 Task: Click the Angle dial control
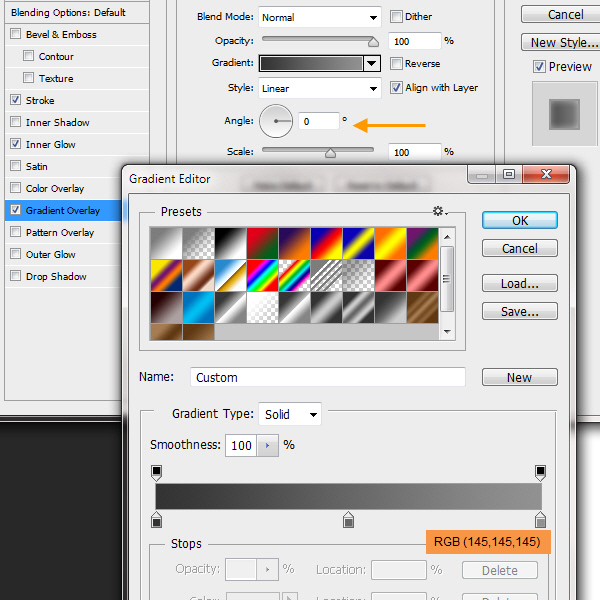(276, 121)
